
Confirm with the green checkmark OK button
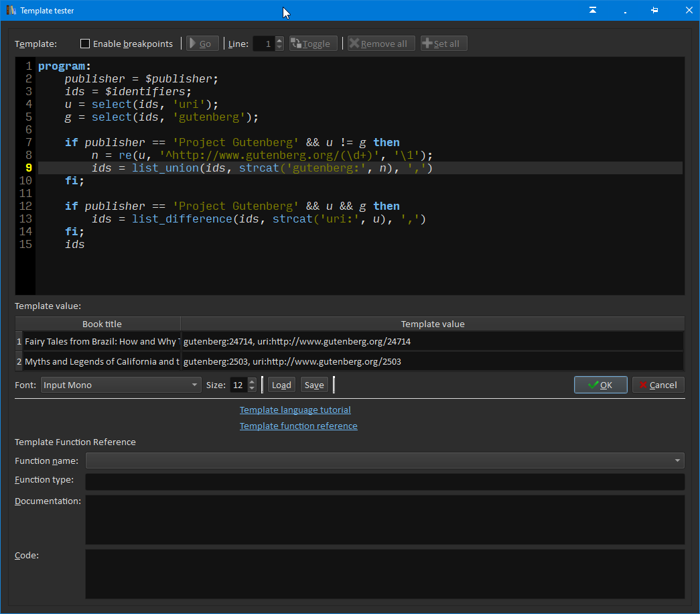[600, 385]
